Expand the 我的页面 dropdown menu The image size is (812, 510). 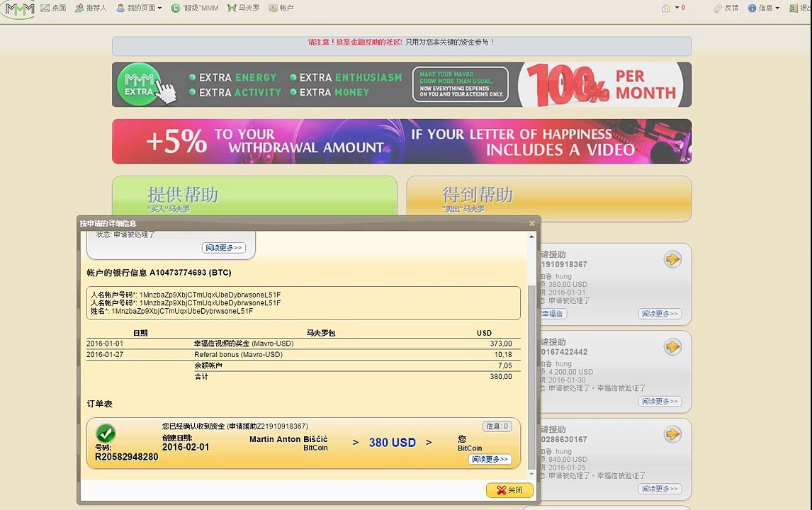click(x=139, y=8)
